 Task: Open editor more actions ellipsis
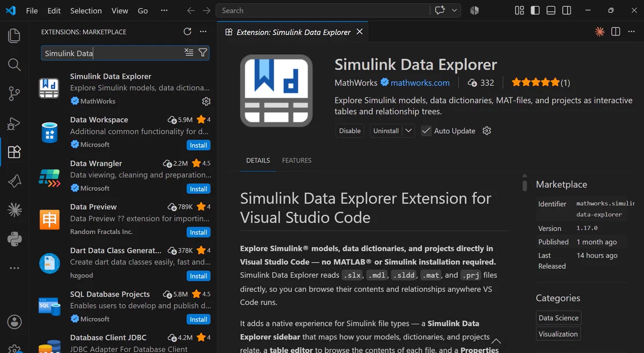click(631, 32)
